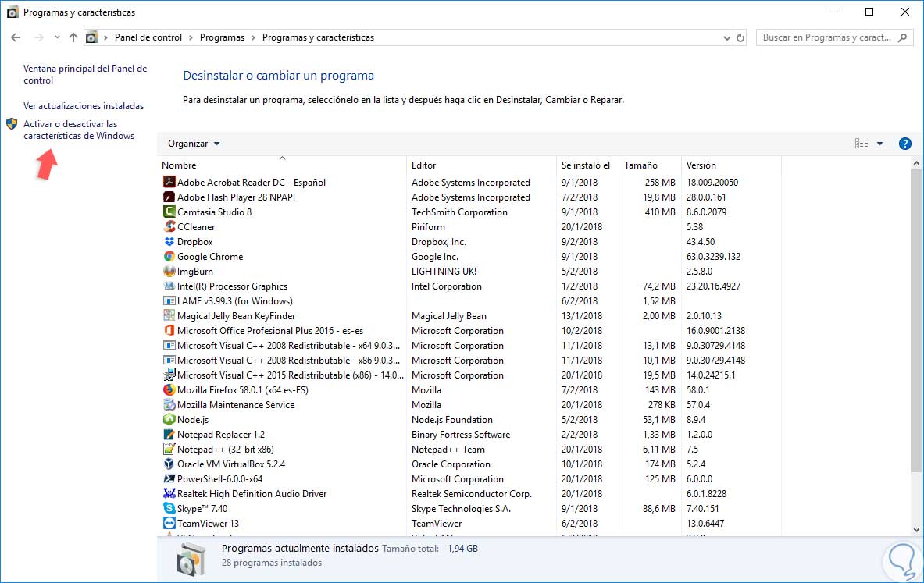The height and width of the screenshot is (583, 924).
Task: Click the scrollbar up arrow
Action: (915, 163)
